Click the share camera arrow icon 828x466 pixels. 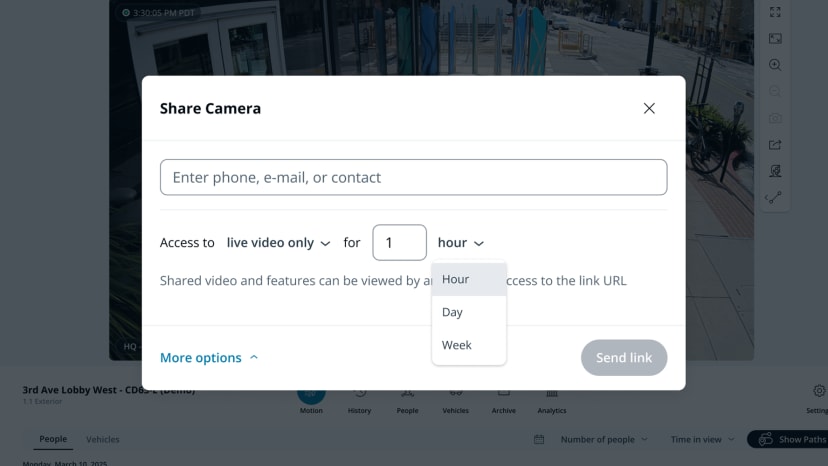click(775, 145)
